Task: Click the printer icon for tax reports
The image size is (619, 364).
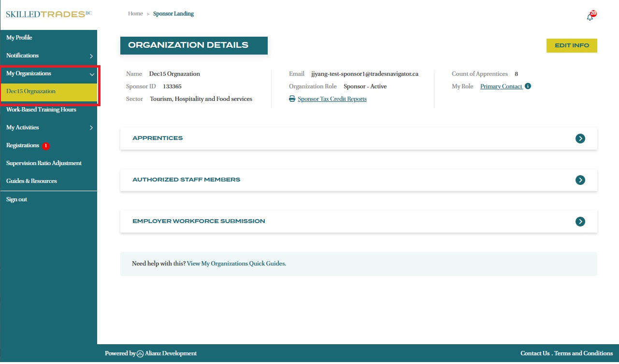Action: 292,99
